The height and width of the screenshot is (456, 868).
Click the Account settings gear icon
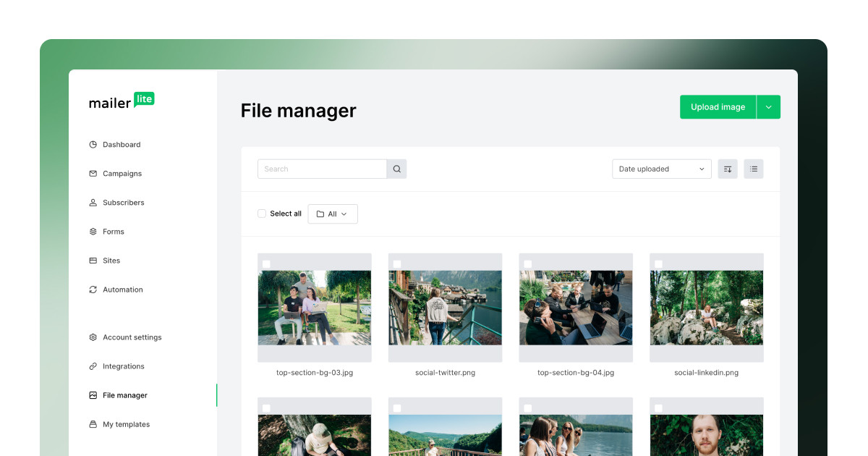tap(93, 337)
